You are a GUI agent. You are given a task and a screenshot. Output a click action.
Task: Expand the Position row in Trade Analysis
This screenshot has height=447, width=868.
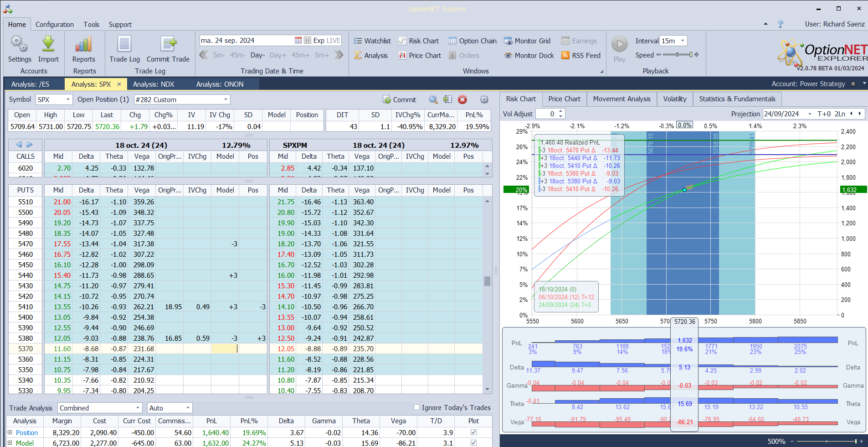[x=10, y=432]
